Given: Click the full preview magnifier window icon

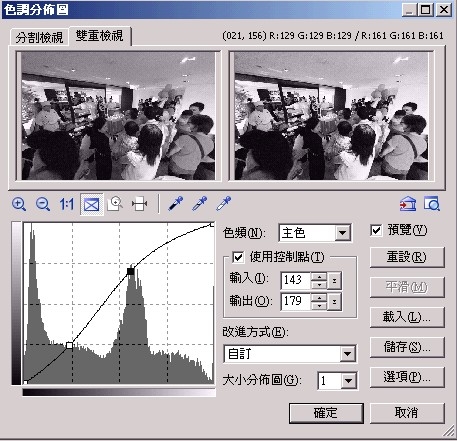Looking at the screenshot, I should 432,204.
